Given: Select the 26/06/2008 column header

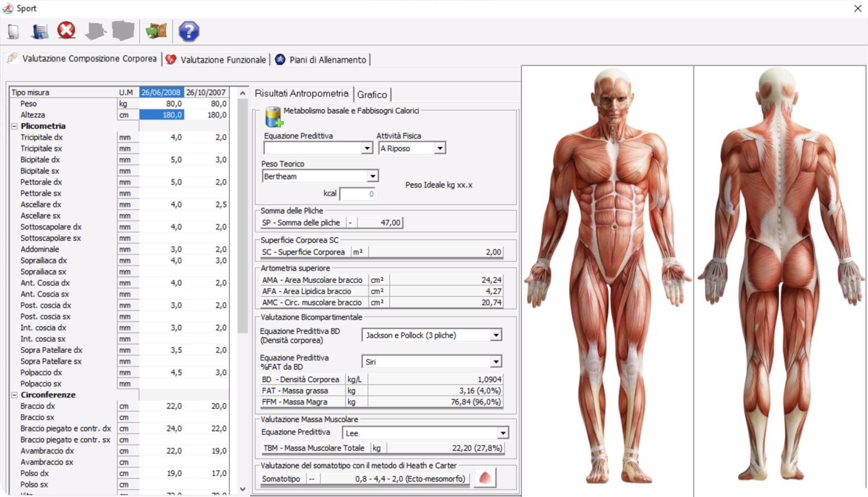Looking at the screenshot, I should pos(161,93).
